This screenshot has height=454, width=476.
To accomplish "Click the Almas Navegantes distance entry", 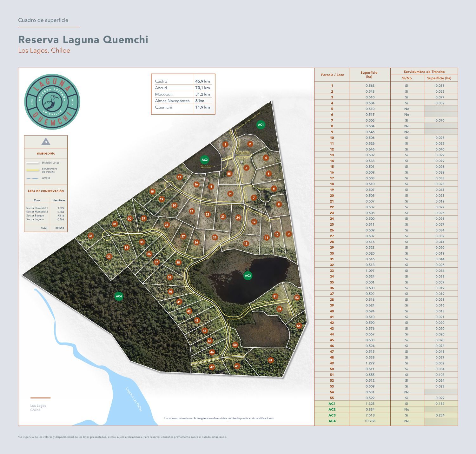I will (x=183, y=101).
